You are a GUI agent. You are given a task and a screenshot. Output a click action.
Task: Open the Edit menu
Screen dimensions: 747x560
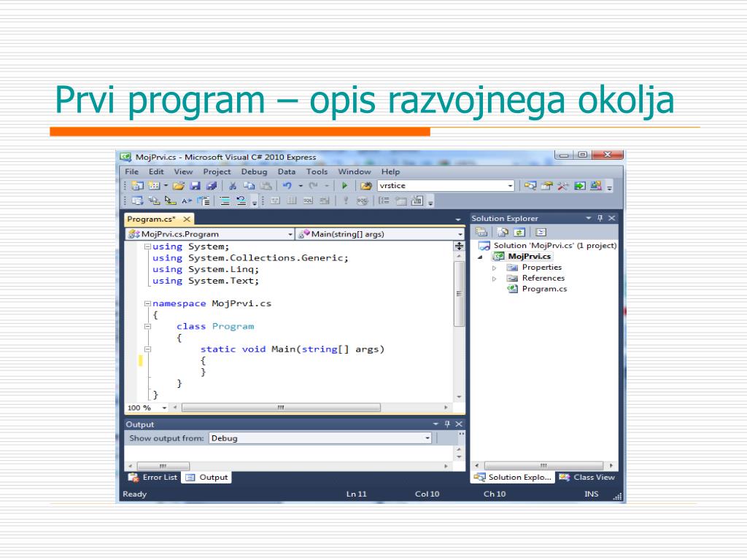pyautogui.click(x=156, y=171)
